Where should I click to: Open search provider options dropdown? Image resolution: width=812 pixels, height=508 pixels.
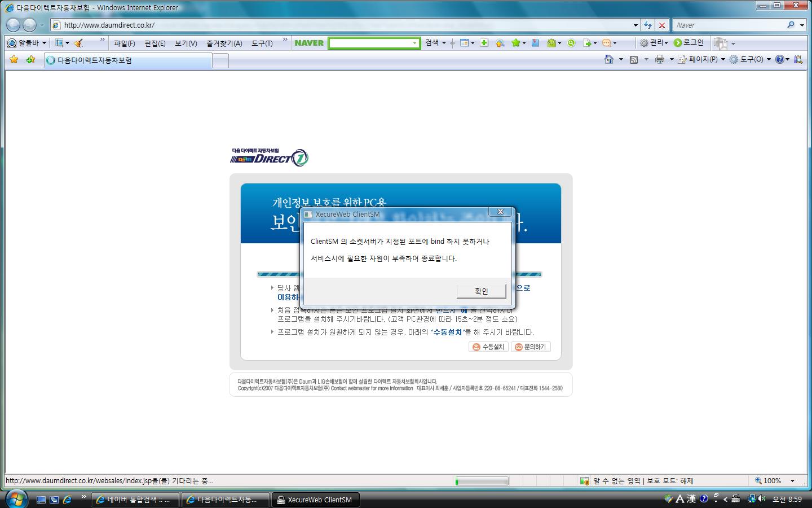click(802, 25)
